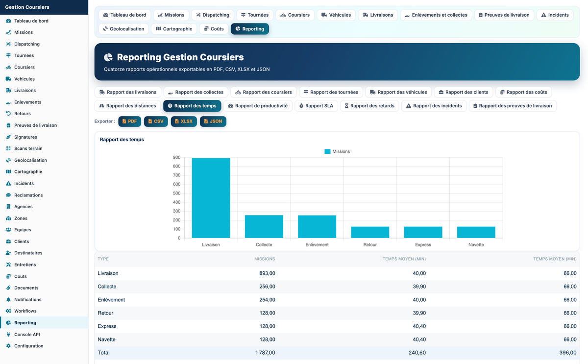Click the Documents paperclip icon in sidebar

click(x=8, y=288)
